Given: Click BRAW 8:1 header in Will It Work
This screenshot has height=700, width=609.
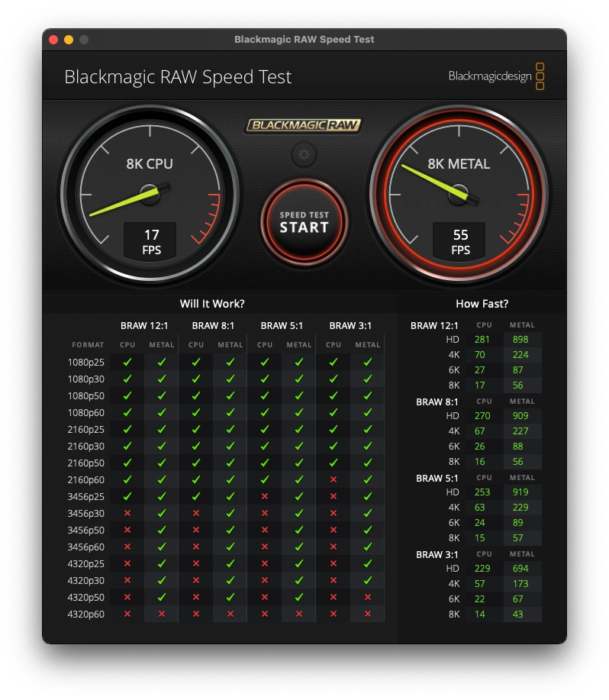Looking at the screenshot, I should (x=213, y=326).
